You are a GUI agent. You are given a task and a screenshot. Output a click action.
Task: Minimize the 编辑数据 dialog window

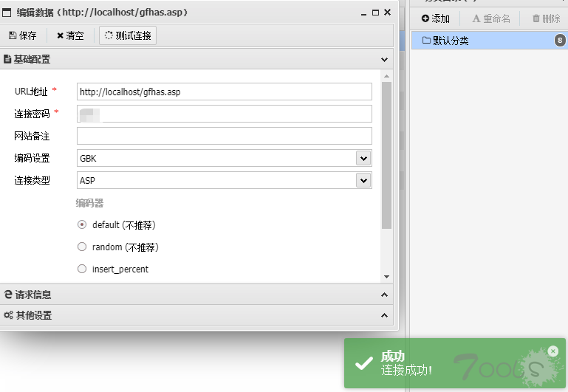coord(364,13)
